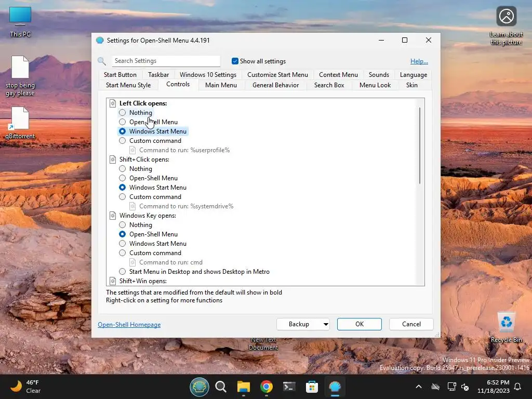The width and height of the screenshot is (532, 399).
Task: Open the Sounds tab
Action: click(379, 75)
